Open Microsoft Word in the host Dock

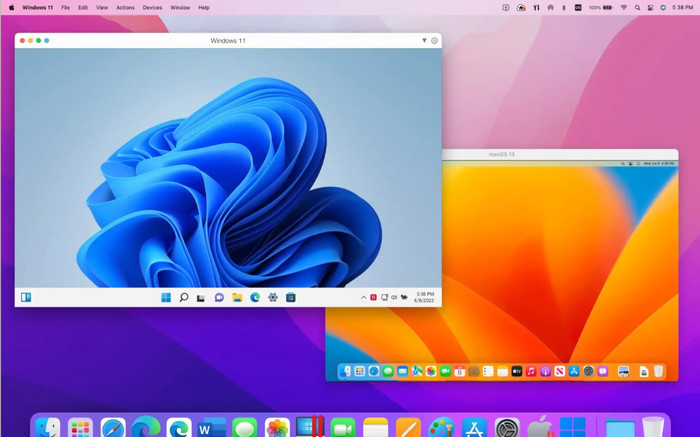coord(212,428)
